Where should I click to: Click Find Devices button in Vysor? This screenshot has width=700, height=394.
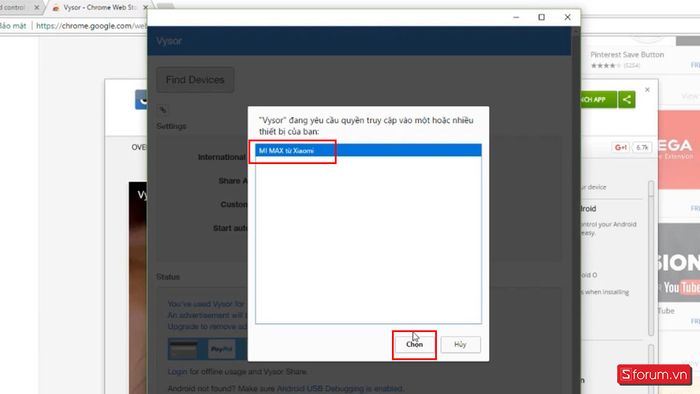[195, 80]
